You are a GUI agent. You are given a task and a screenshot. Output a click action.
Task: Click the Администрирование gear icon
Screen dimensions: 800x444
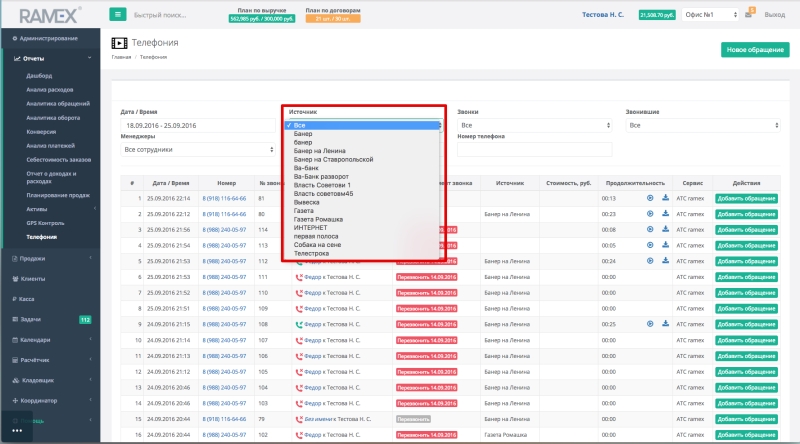15,38
